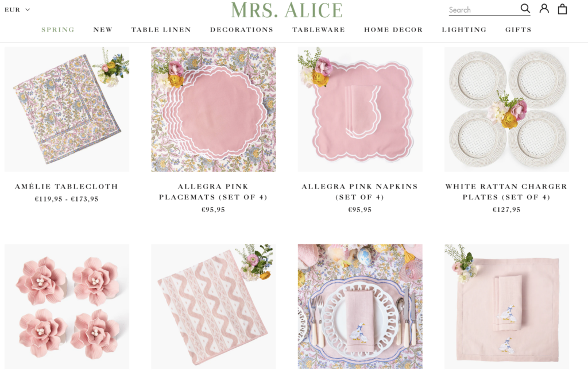This screenshot has height=380, width=588.
Task: Open the Spring menu item
Action: tap(58, 30)
